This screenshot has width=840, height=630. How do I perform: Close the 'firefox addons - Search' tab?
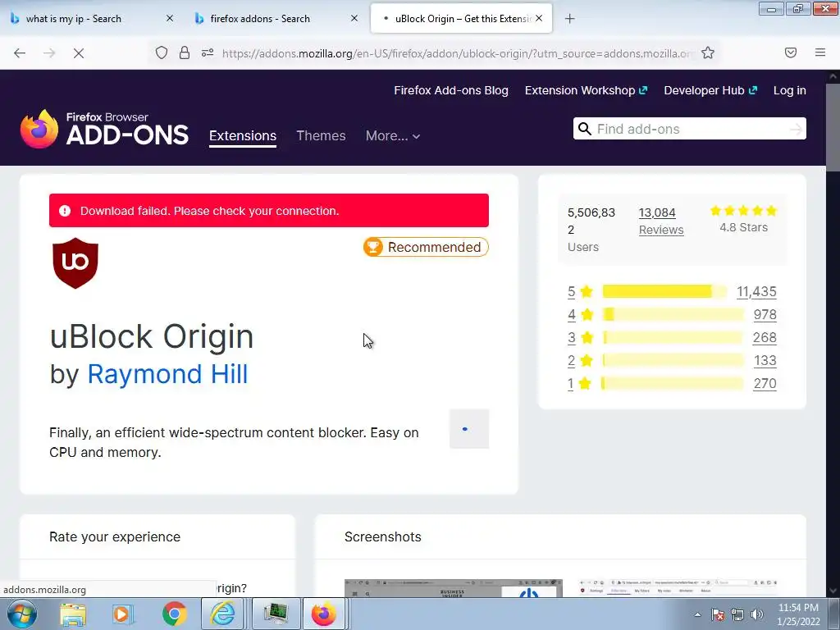354,18
